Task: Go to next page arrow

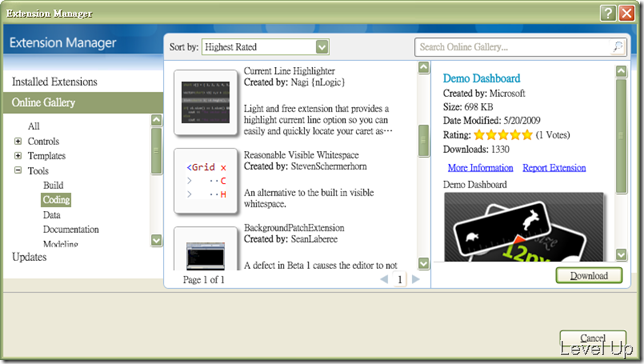Action: tap(416, 279)
